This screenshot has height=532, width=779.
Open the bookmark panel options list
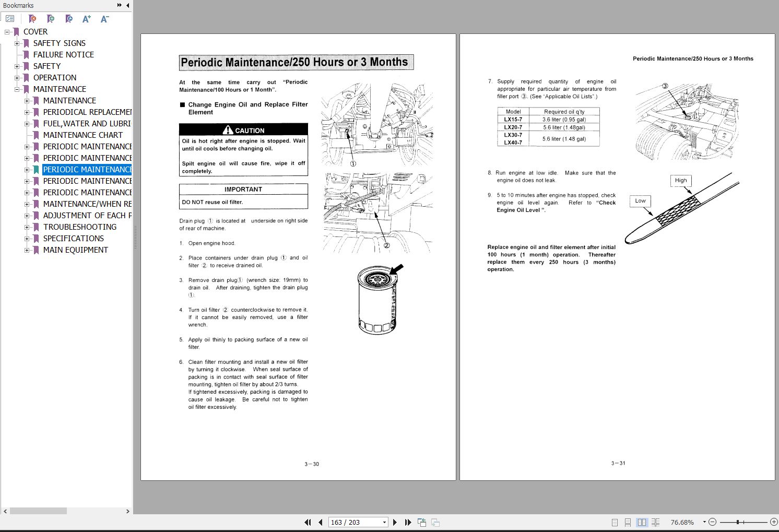(x=10, y=18)
